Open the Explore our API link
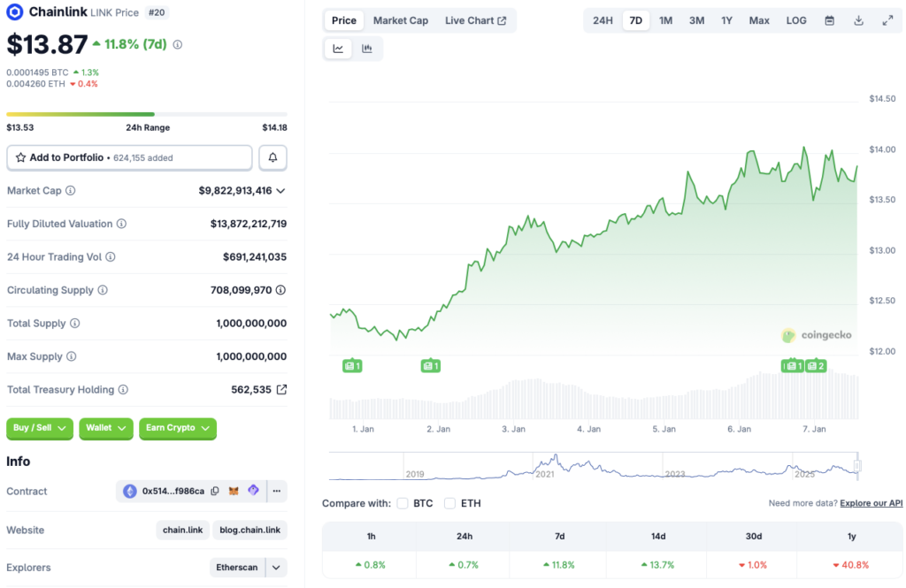Screen dimensions: 906x588 click(871, 503)
